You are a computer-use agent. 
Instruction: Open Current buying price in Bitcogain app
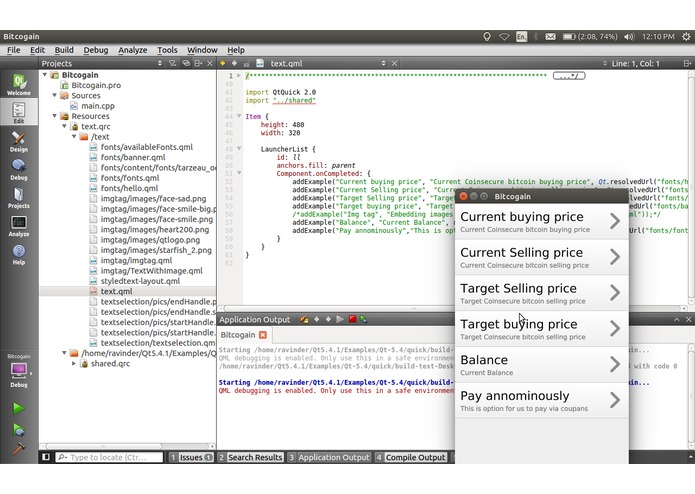pos(542,222)
